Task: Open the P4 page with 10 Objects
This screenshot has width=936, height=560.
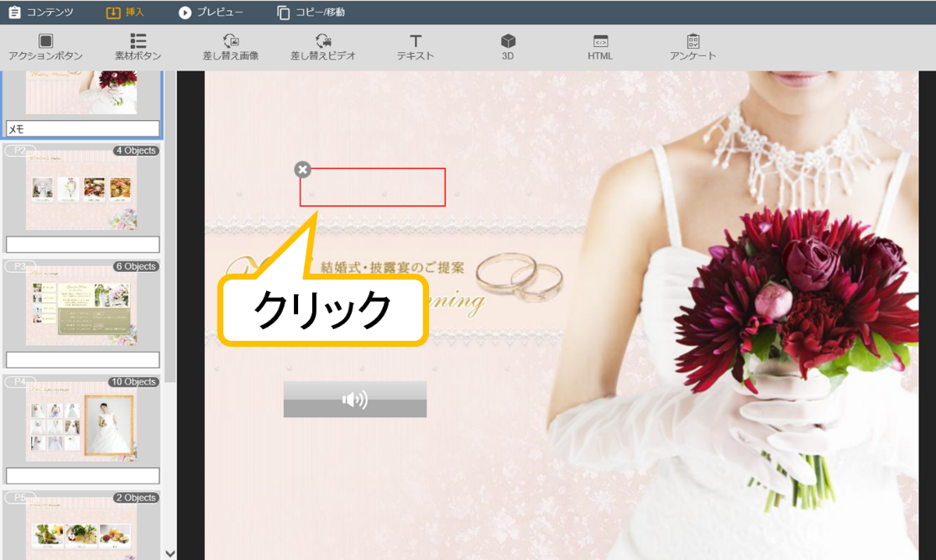Action: (81, 422)
